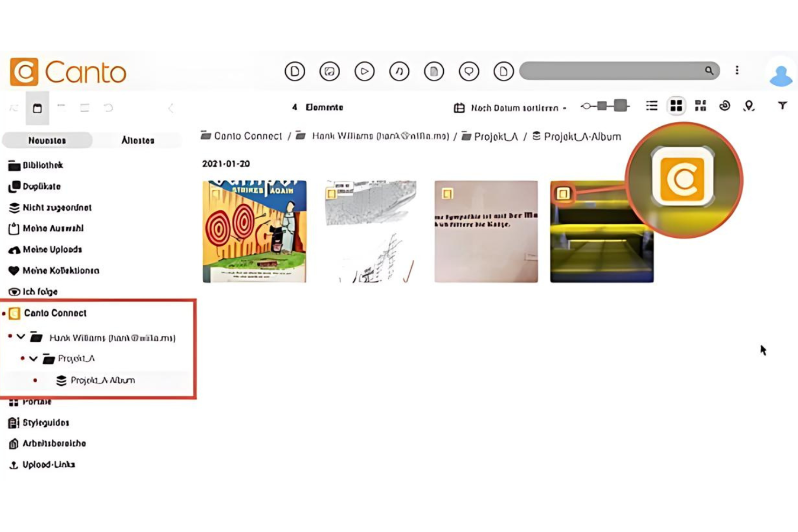Filter by the first circular document-type icon
The height and width of the screenshot is (532, 798).
[294, 71]
